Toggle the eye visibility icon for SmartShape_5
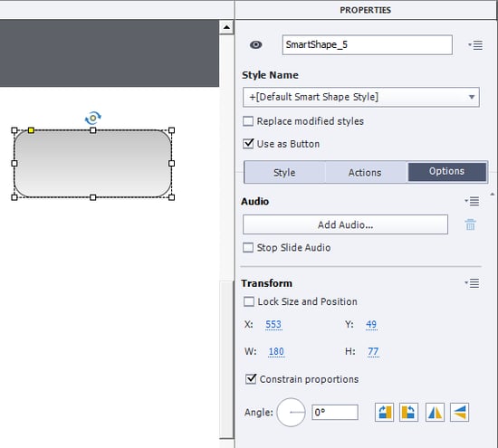Image resolution: width=498 pixels, height=448 pixels. coord(255,44)
